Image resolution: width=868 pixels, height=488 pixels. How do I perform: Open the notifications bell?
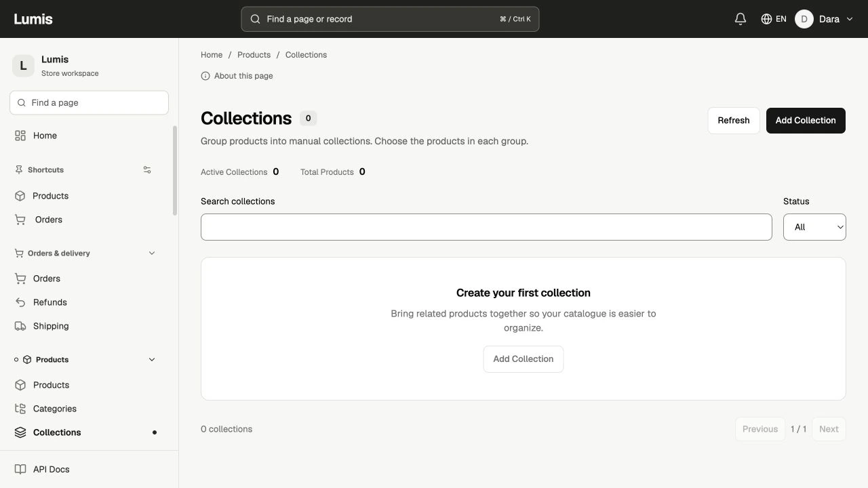741,19
